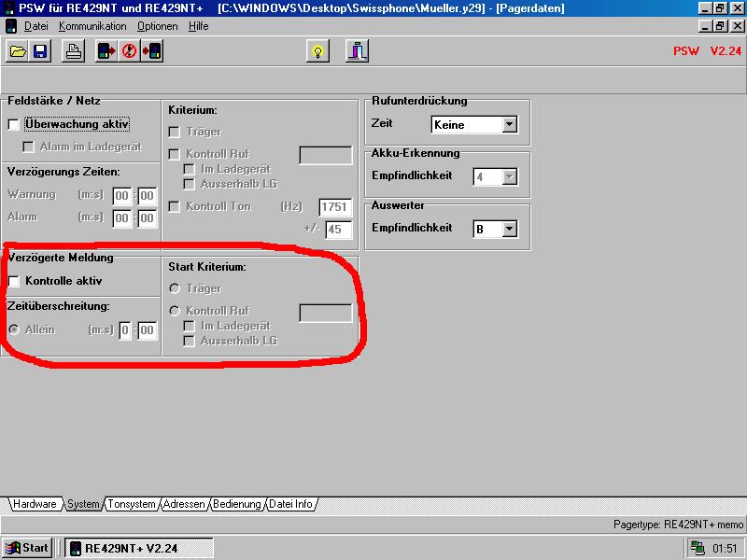
Task: Open the Optionen menu
Action: [157, 26]
